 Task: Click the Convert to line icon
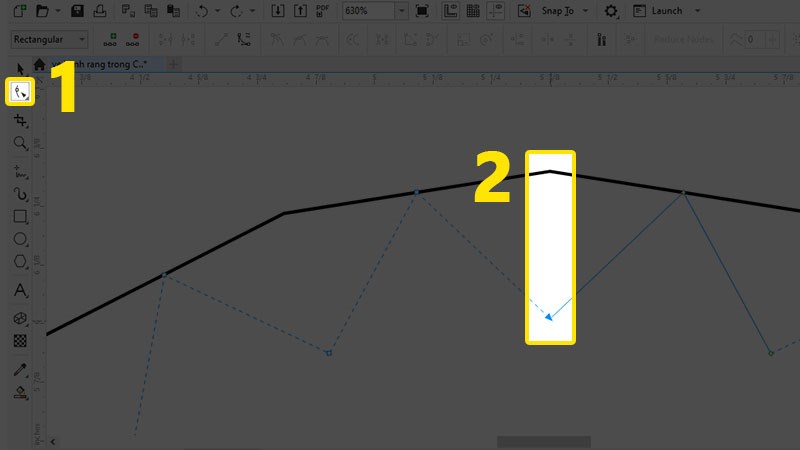(221, 39)
